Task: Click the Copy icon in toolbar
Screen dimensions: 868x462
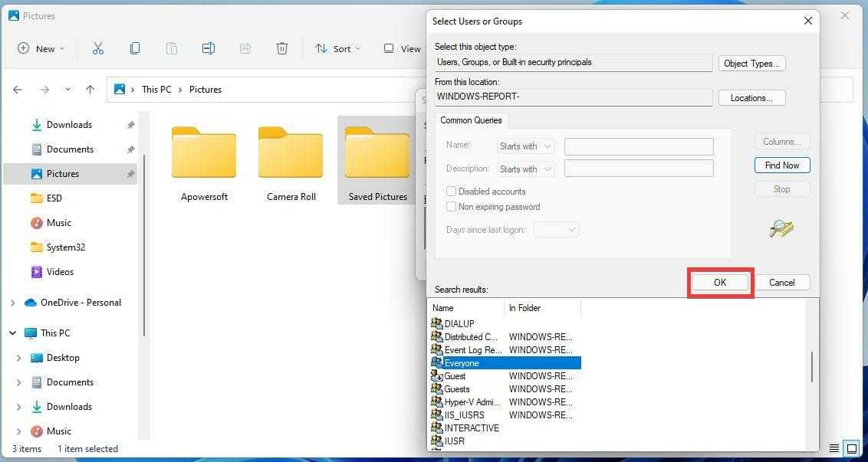Action: pyautogui.click(x=135, y=48)
